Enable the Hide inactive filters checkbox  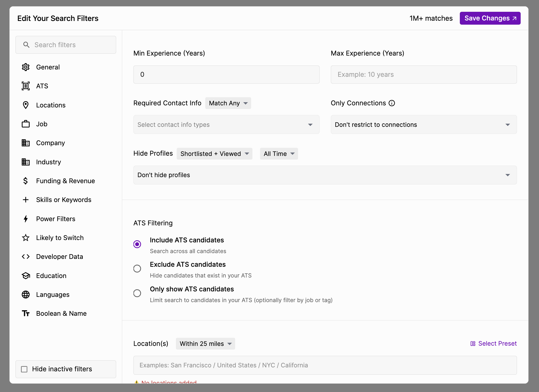pos(24,369)
